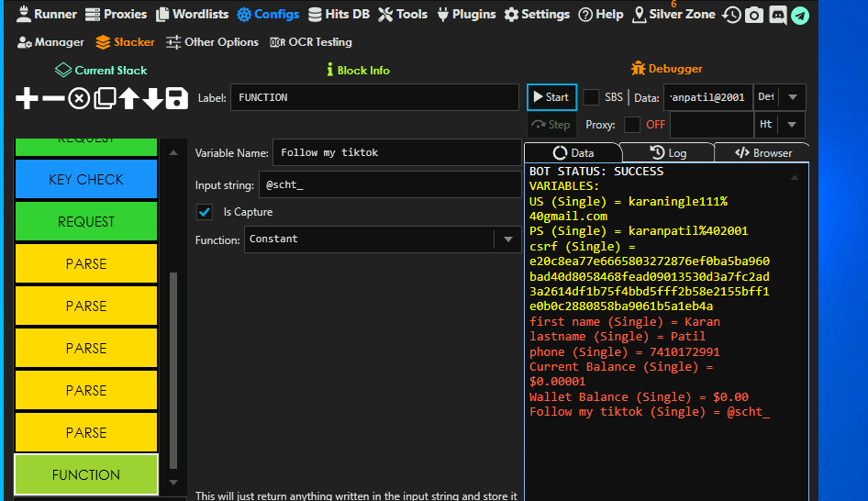Move the block up with arrow icon
Screen dimensions: 868x501
128,99
